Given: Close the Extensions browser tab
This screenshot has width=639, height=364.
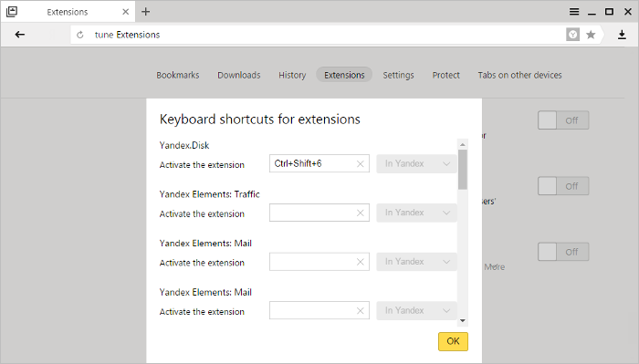Looking at the screenshot, I should pos(126,12).
